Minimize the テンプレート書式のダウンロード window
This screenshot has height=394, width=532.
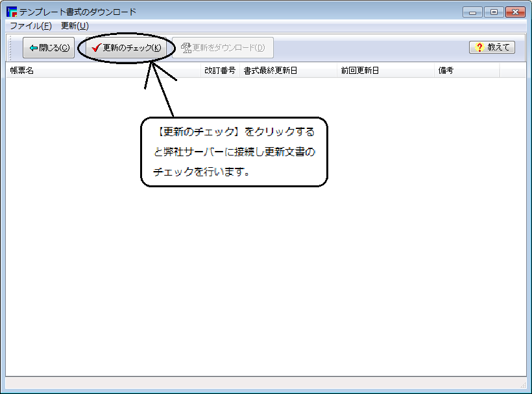pyautogui.click(x=472, y=12)
